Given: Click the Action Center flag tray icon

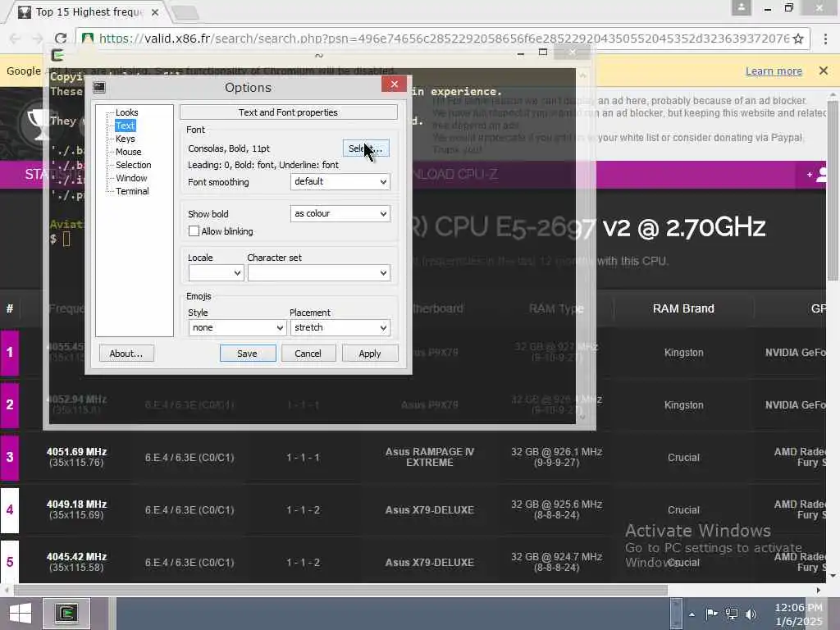Looking at the screenshot, I should point(711,614).
